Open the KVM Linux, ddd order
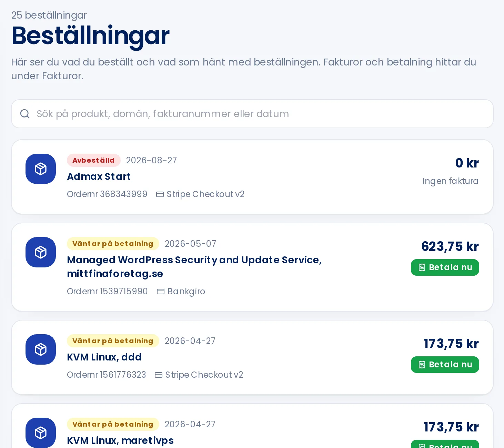Viewport: 504px width, 448px height. [x=104, y=357]
